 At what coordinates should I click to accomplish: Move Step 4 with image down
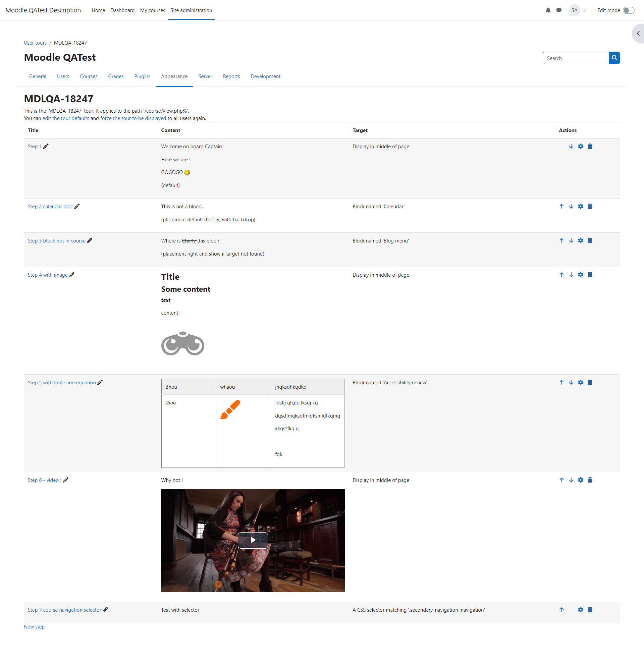click(x=571, y=275)
